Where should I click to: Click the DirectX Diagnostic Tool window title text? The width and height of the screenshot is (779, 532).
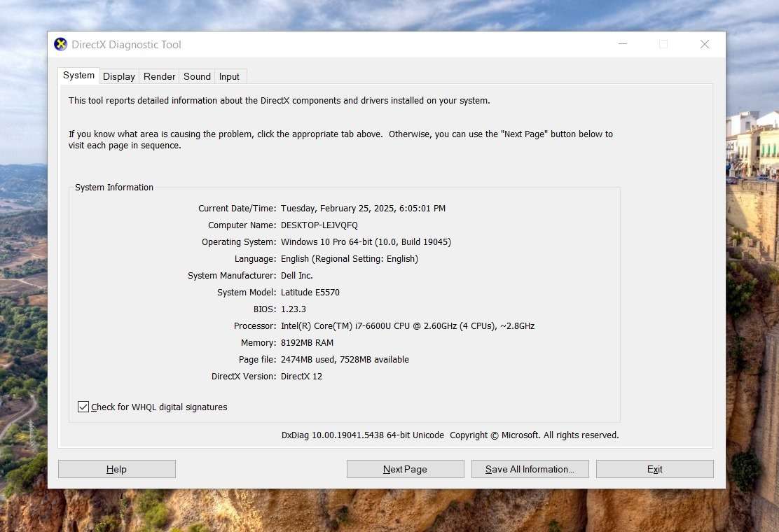coord(126,45)
